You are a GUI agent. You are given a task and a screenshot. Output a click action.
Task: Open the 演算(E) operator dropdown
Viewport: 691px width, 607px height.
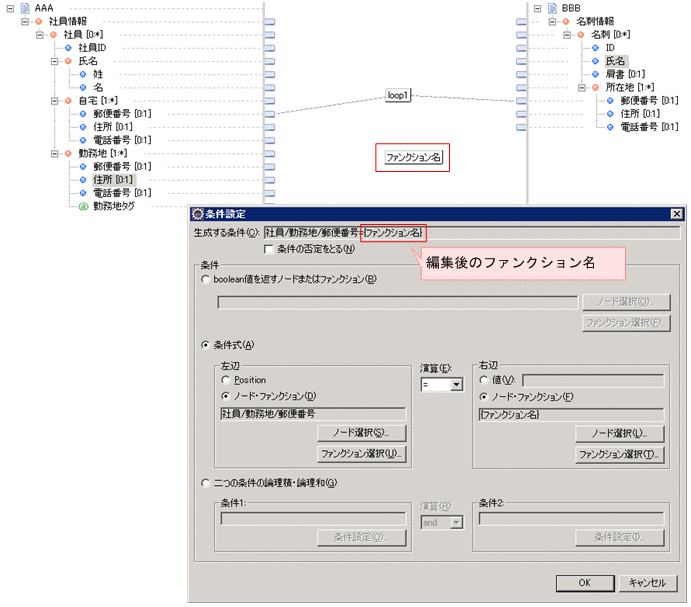pos(456,384)
